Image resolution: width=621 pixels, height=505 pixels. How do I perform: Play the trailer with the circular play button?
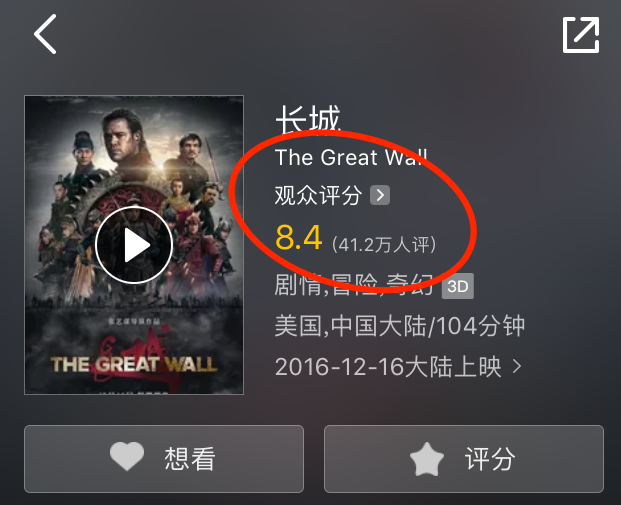(x=134, y=245)
